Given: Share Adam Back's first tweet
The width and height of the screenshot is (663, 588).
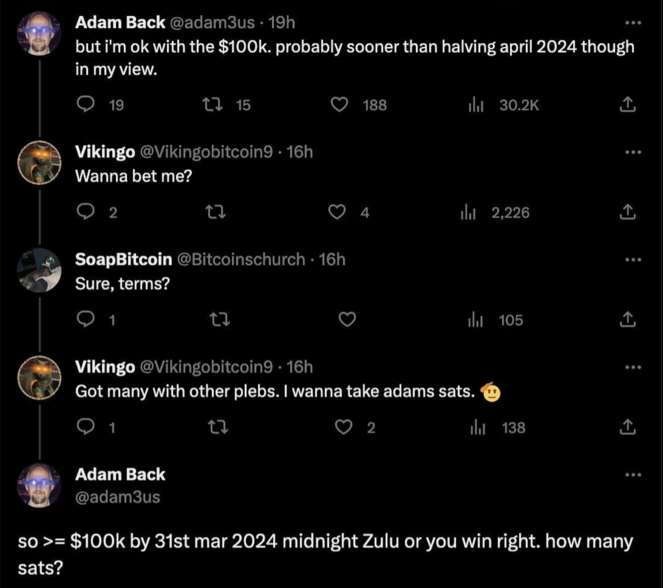Looking at the screenshot, I should point(628,104).
